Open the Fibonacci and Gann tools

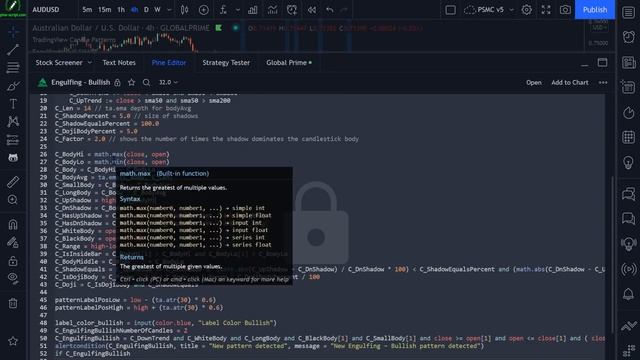coord(13,67)
